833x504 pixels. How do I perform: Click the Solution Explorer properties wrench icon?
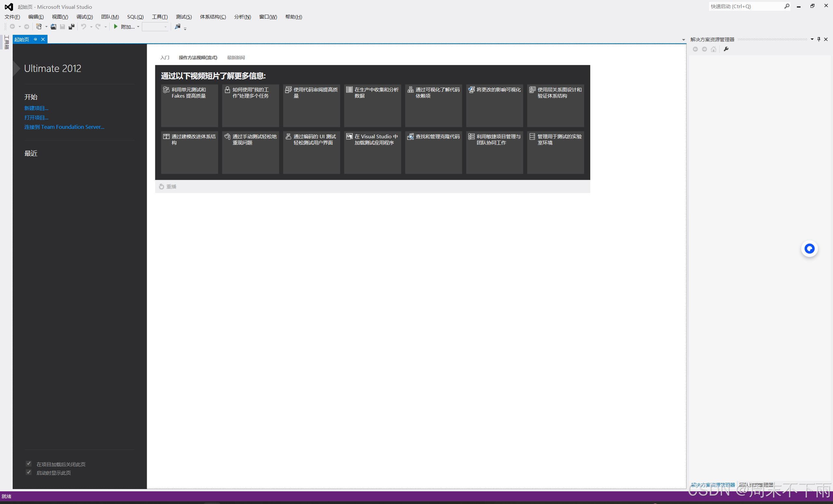726,49
